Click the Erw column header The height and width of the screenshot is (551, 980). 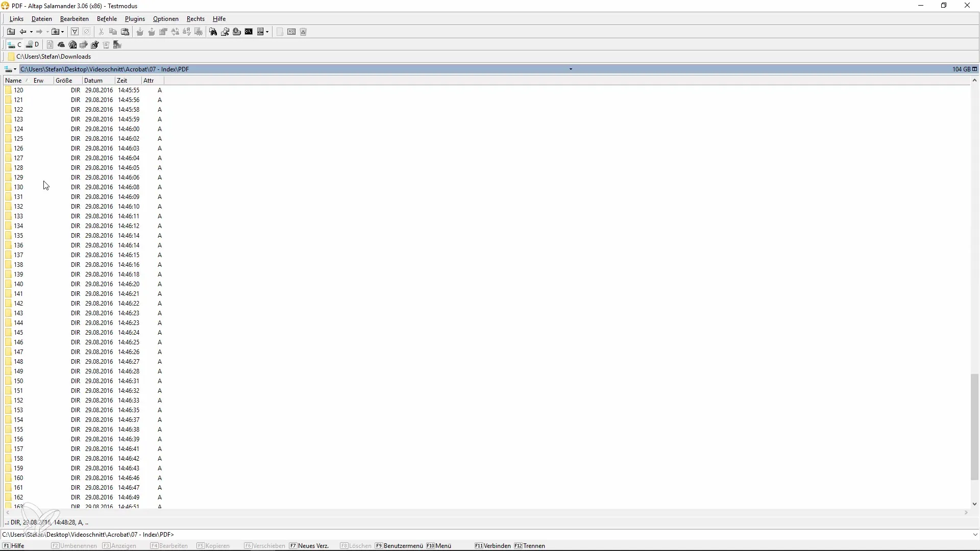tap(42, 81)
